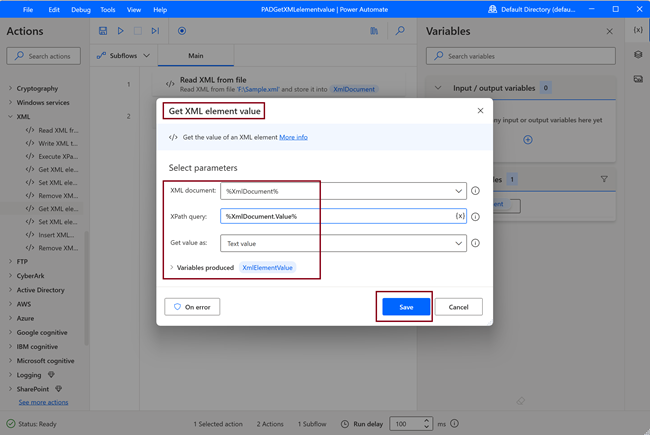Click the filter funnel icon in Variables
The height and width of the screenshot is (435, 650).
[x=604, y=179]
